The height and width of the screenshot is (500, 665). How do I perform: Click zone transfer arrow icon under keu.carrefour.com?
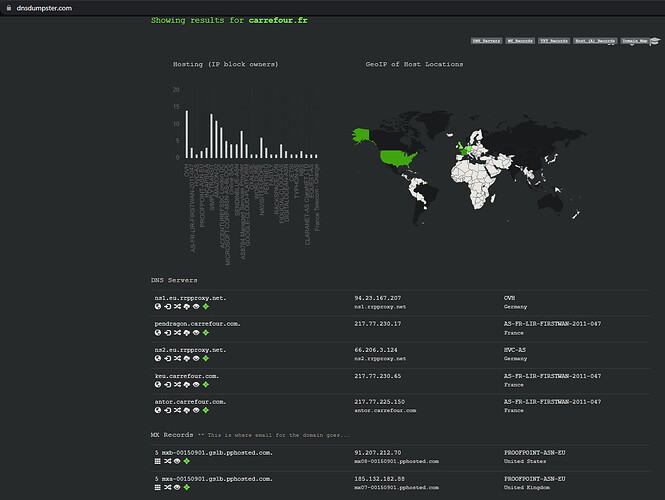coord(168,385)
